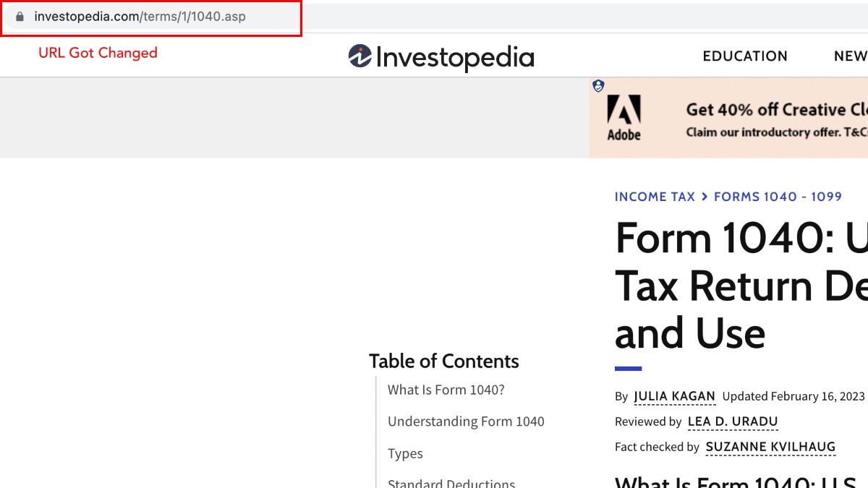Viewport: 868px width, 488px height.
Task: Open author Julia Kagan's profile
Action: [674, 396]
